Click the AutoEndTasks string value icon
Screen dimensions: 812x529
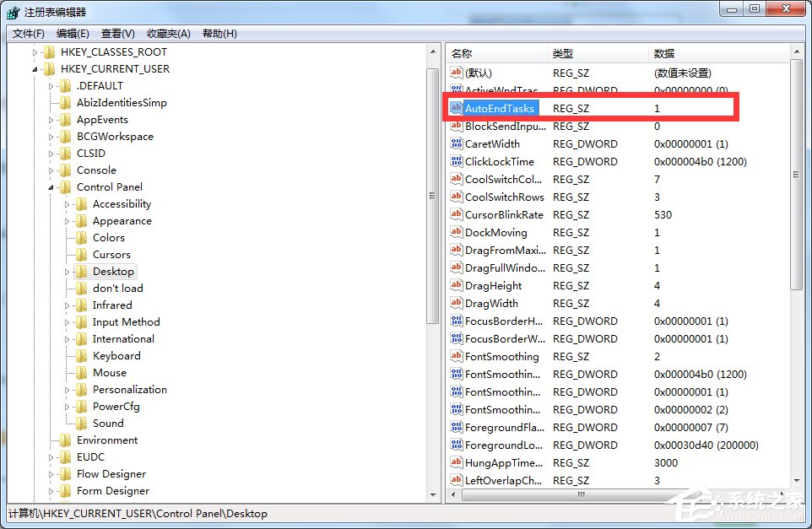pos(457,108)
